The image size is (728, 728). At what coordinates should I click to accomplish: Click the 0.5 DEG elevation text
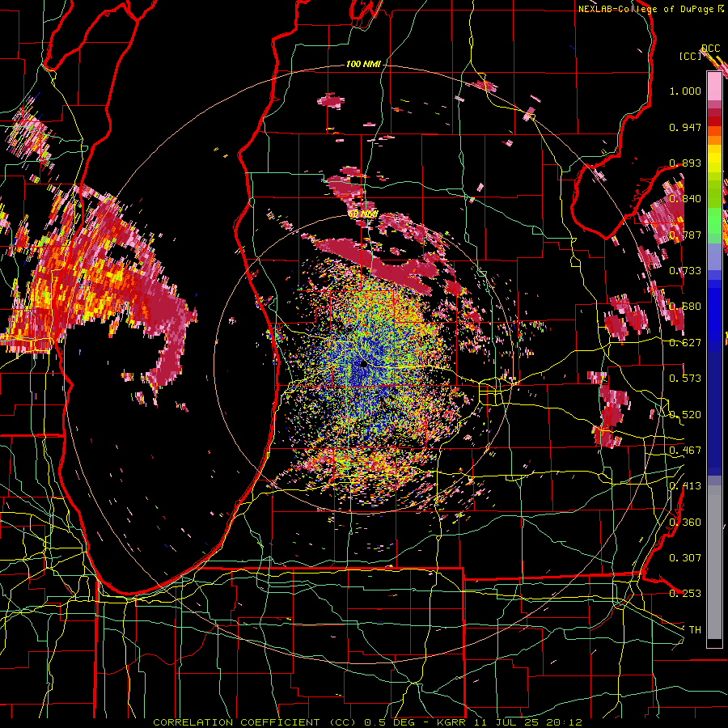pos(392,722)
